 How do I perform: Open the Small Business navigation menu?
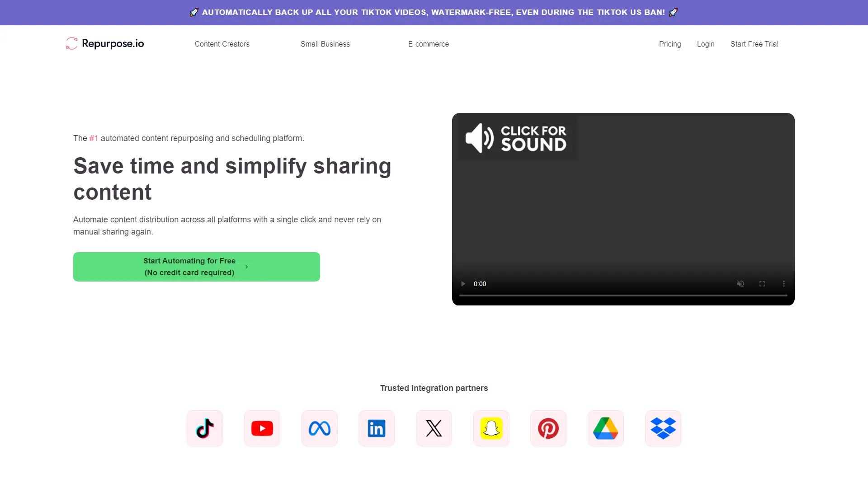tap(325, 44)
